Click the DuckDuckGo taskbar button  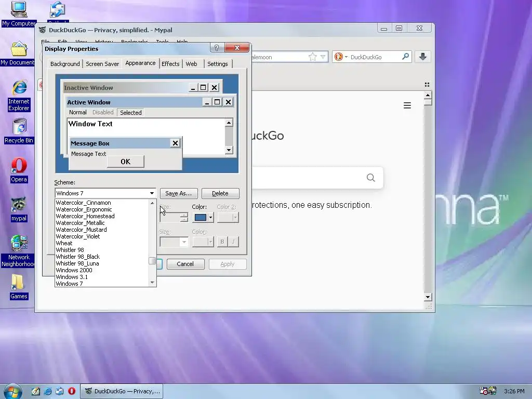122,391
